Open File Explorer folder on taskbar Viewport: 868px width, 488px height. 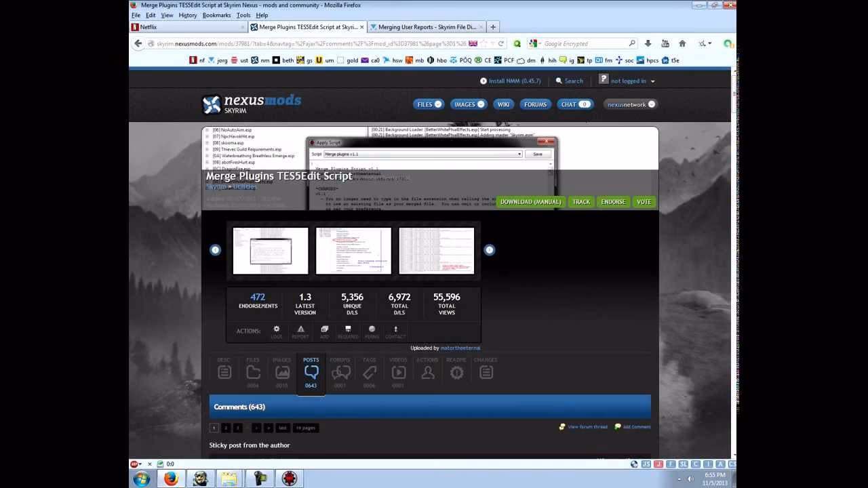click(x=229, y=479)
